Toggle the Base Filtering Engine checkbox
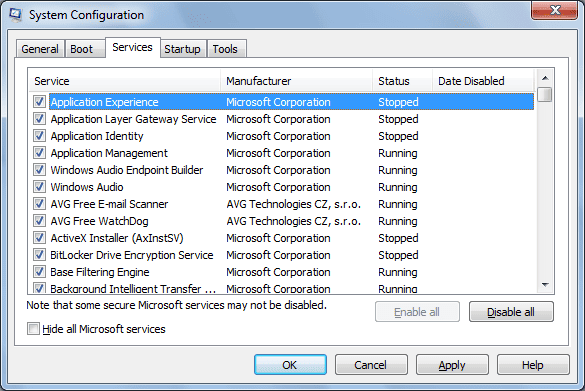 coord(39,272)
